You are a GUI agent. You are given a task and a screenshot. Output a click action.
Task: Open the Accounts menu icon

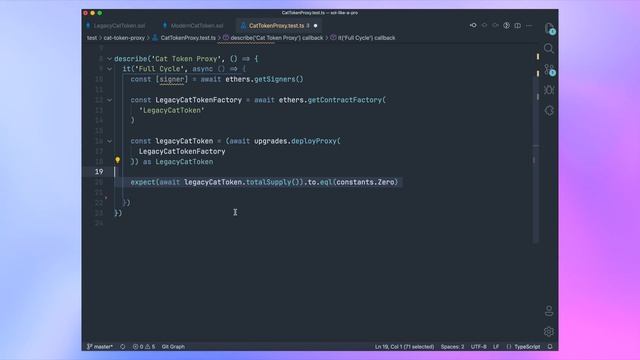pyautogui.click(x=549, y=311)
